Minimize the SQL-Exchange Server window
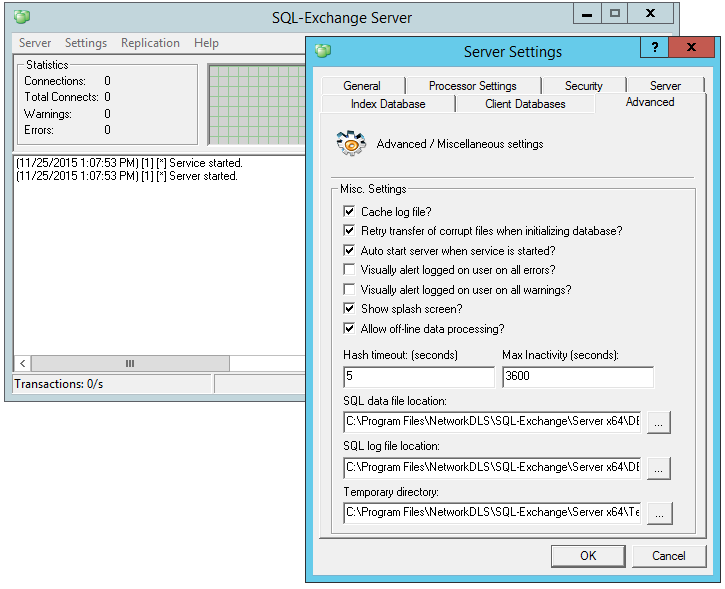The image size is (725, 589). (587, 13)
